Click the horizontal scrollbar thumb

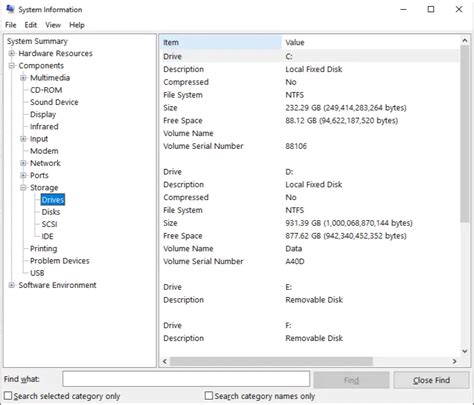[271, 361]
